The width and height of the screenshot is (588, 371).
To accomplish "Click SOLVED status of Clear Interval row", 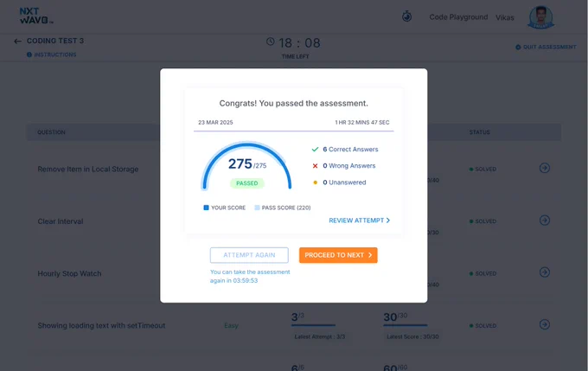I will [x=483, y=221].
